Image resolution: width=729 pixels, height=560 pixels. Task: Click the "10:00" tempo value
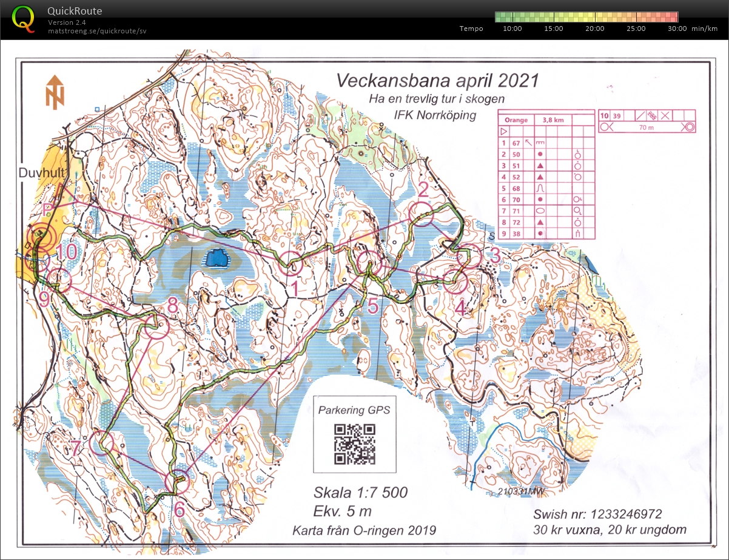click(x=512, y=29)
